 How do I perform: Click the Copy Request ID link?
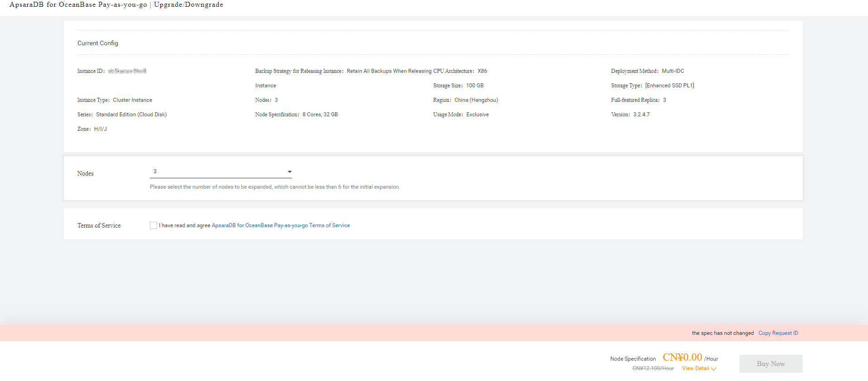coord(778,333)
